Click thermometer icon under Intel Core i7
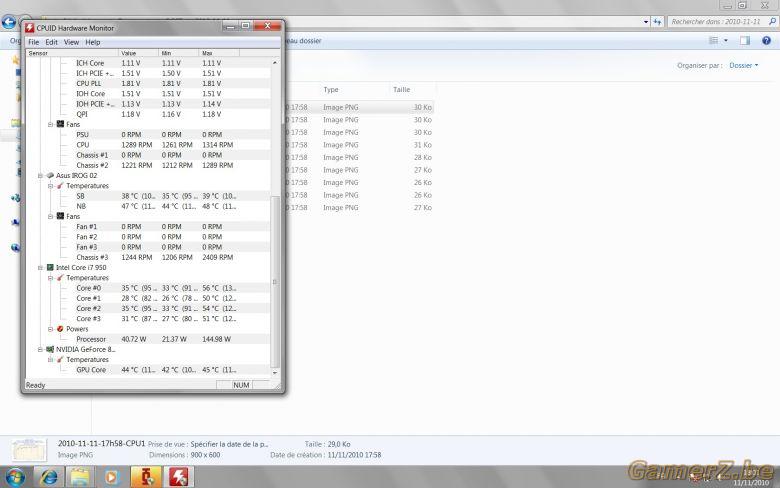 pyautogui.click(x=60, y=278)
